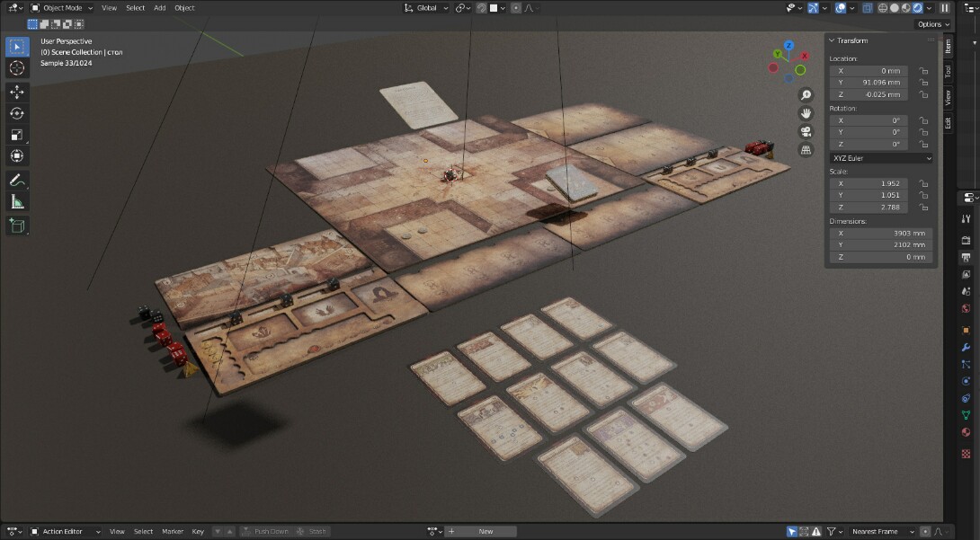Open the Object Mode dropdown
The height and width of the screenshot is (540, 980).
[61, 8]
